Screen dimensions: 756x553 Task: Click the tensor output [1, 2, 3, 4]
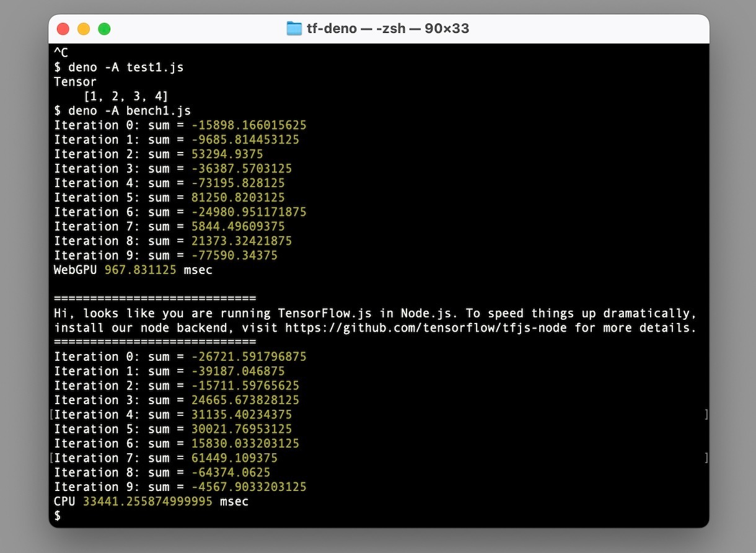click(126, 96)
